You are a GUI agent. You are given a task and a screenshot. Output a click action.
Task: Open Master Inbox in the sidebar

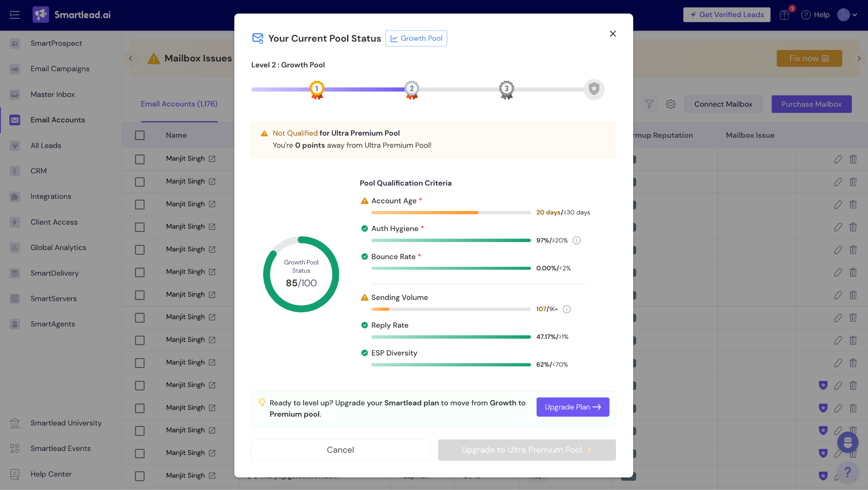tap(53, 95)
